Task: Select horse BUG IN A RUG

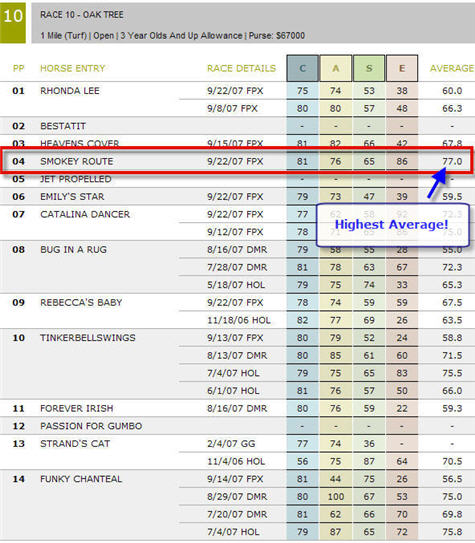Action: click(73, 250)
